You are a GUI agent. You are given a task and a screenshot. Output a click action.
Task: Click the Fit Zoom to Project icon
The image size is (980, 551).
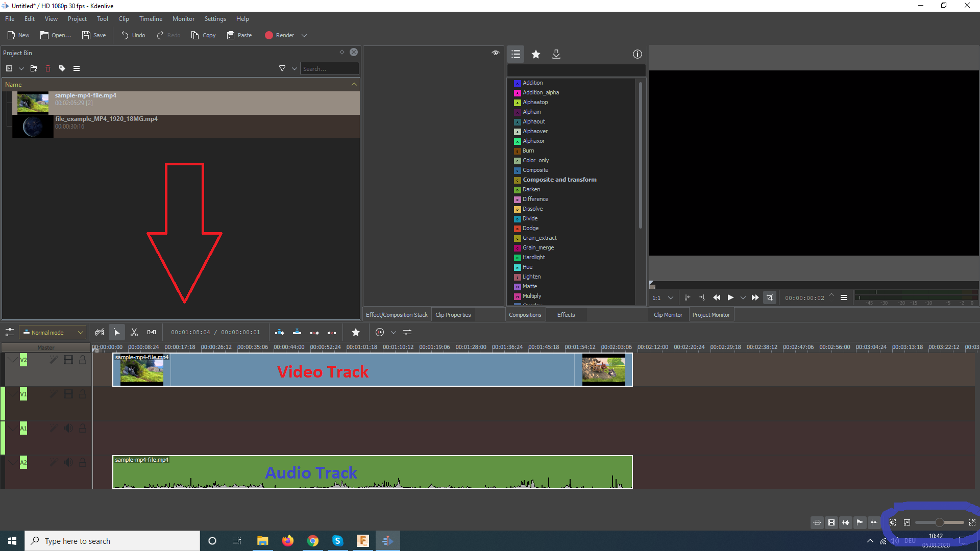tap(893, 522)
